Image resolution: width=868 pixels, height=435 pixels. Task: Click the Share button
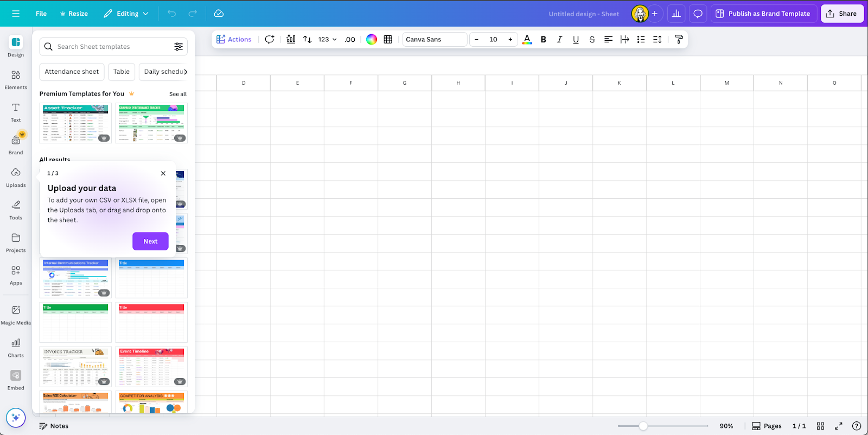(842, 14)
